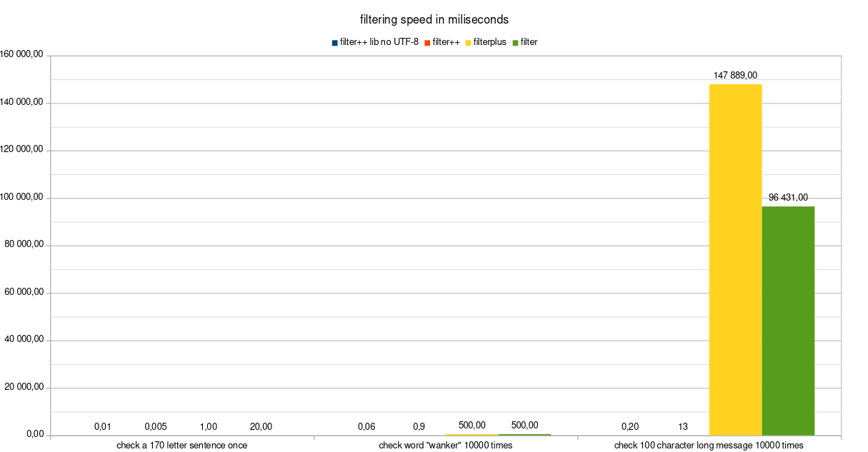Click the 0,005 data label

(x=156, y=426)
